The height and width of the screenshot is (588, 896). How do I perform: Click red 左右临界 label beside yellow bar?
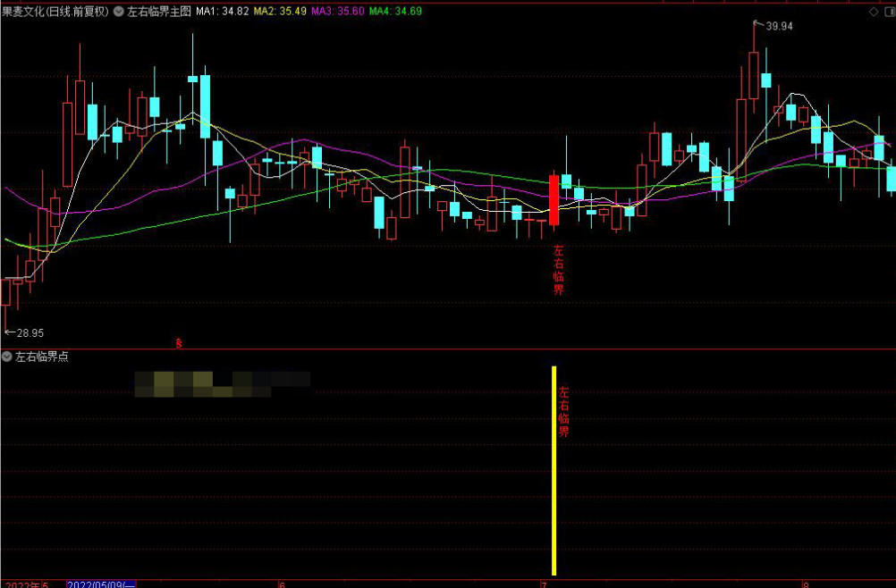pyautogui.click(x=564, y=412)
